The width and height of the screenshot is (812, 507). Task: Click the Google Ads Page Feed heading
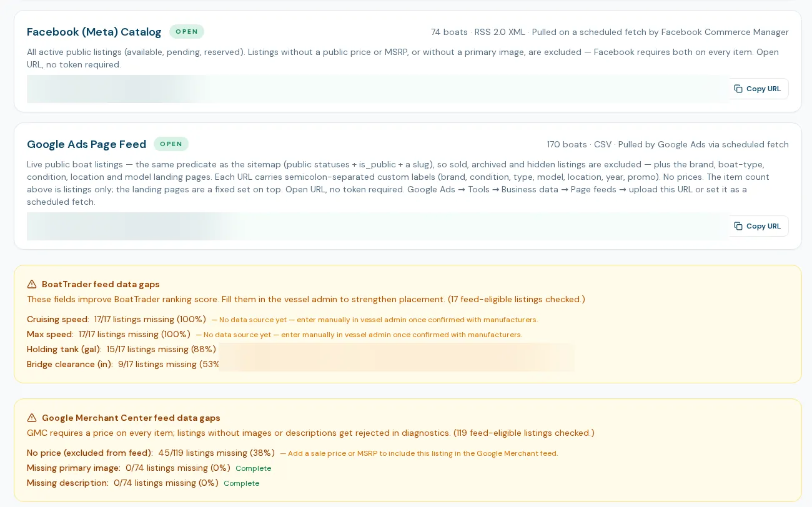click(86, 144)
